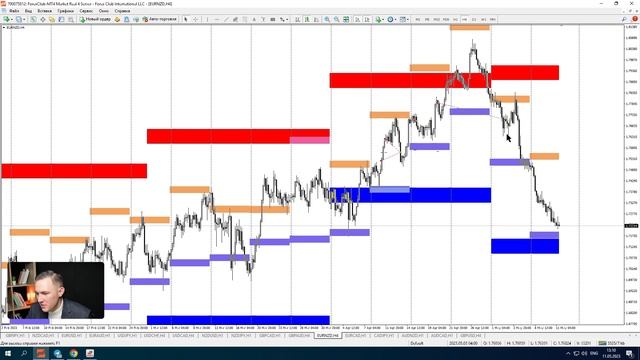Switch to the EURUSD,H1 chart tab
The height and width of the screenshot is (360, 640).
pyautogui.click(x=71, y=336)
